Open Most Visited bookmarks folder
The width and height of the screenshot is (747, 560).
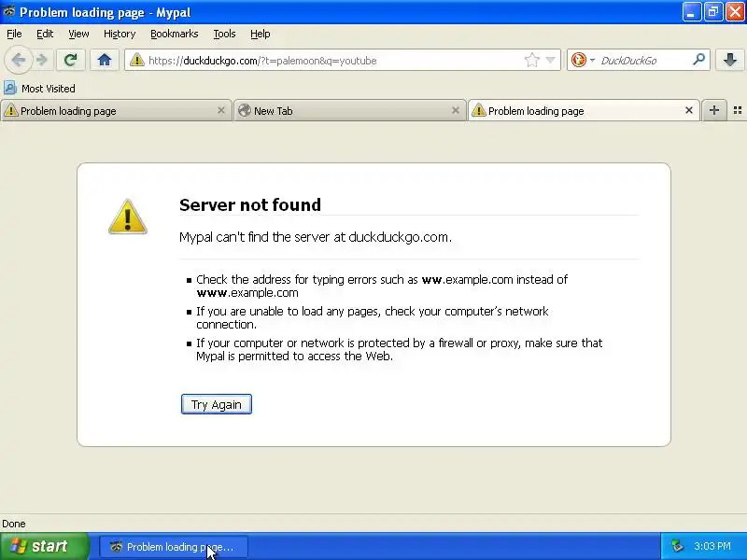click(x=39, y=89)
